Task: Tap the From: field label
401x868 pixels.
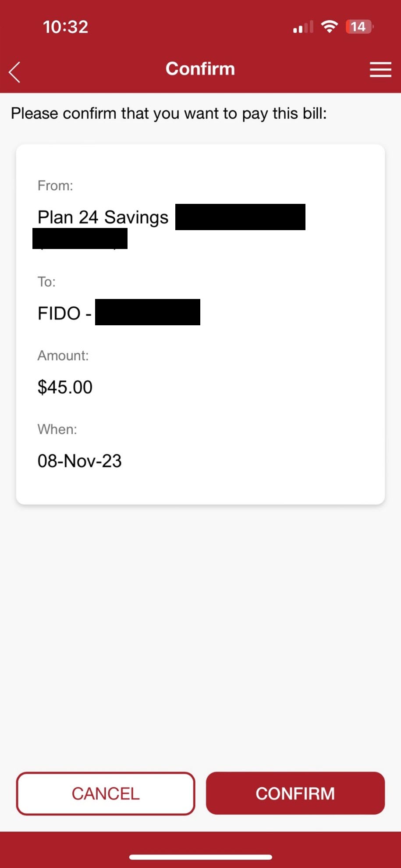Action: click(x=55, y=185)
